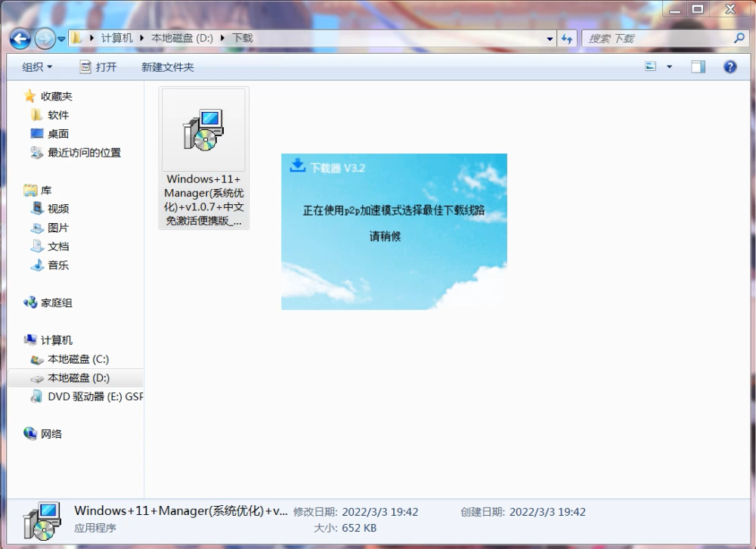Select 本地磁盘 (D:) in the address path

(181, 38)
